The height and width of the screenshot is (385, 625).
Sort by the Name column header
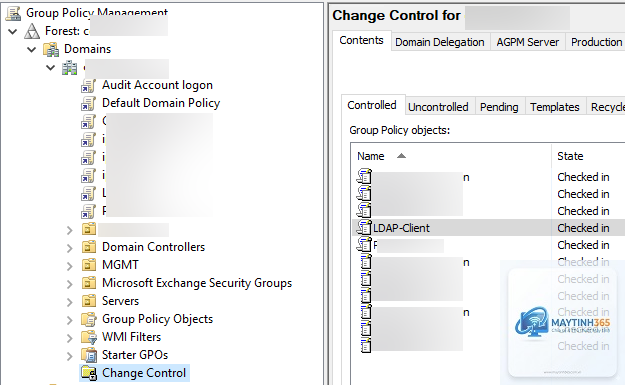pos(451,156)
